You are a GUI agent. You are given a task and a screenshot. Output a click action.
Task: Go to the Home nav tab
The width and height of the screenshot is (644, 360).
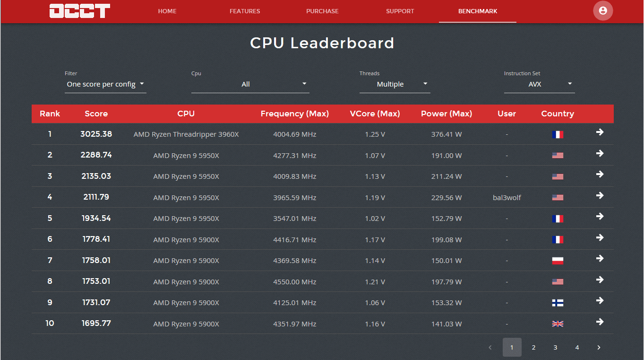click(x=167, y=11)
